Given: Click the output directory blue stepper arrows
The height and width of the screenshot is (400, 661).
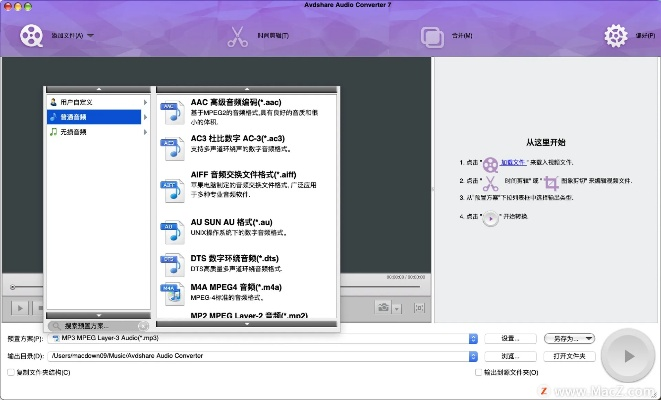Looking at the screenshot, I should pos(473,356).
